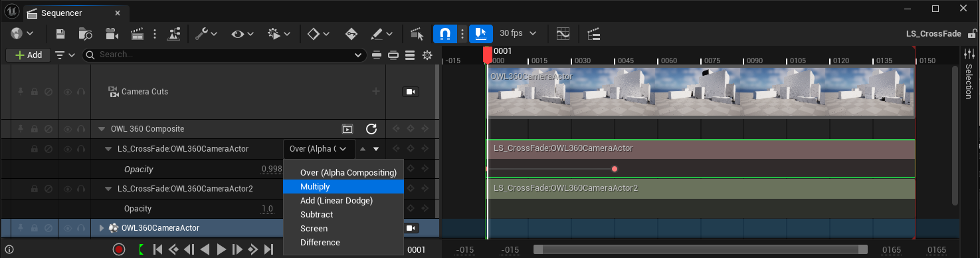The width and height of the screenshot is (980, 258).
Task: Select the opacity keyframe on the timeline
Action: pyautogui.click(x=615, y=169)
